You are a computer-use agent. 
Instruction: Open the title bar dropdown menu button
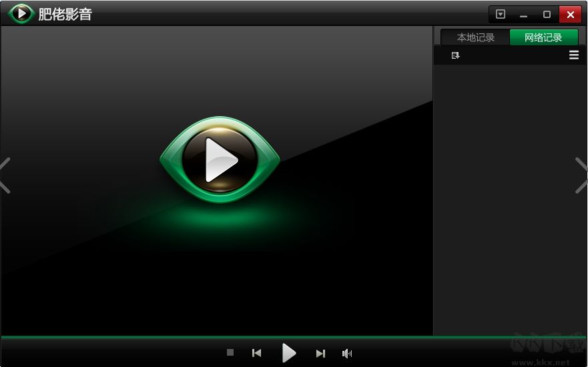pyautogui.click(x=501, y=14)
